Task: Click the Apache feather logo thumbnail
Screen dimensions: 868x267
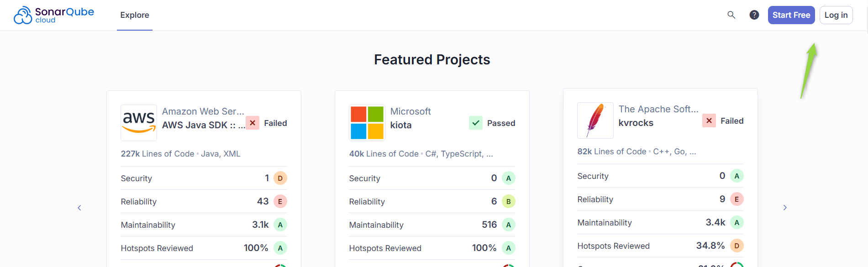Action: pyautogui.click(x=595, y=120)
